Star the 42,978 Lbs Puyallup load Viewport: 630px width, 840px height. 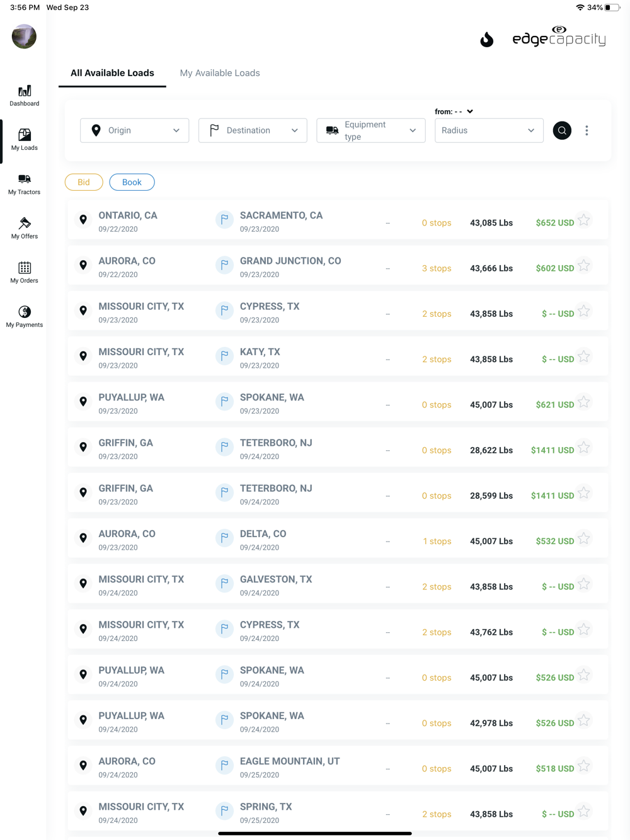pyautogui.click(x=584, y=720)
